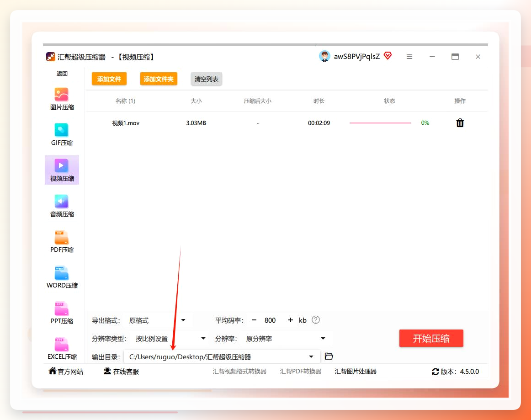Click the 返回 back button
The width and height of the screenshot is (531, 420).
tap(62, 74)
